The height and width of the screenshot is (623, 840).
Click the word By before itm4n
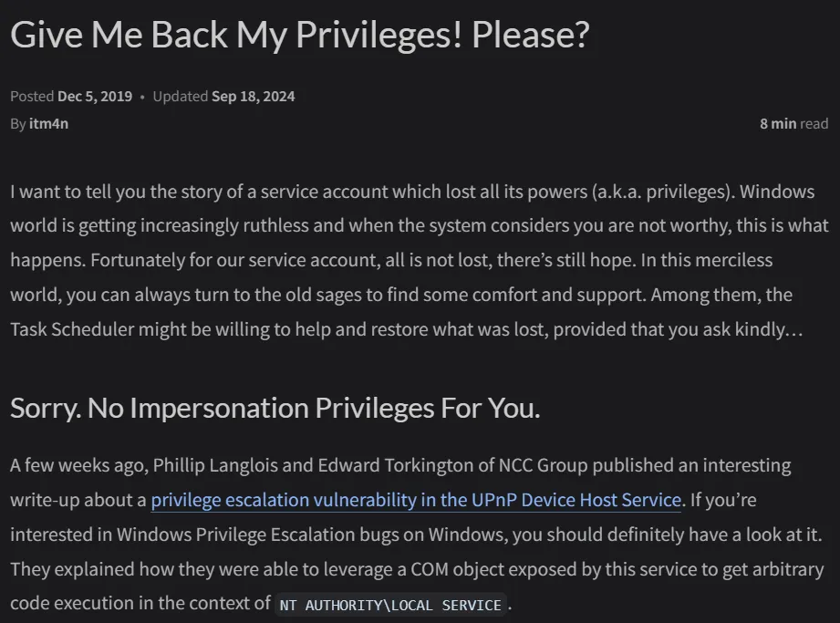(17, 124)
